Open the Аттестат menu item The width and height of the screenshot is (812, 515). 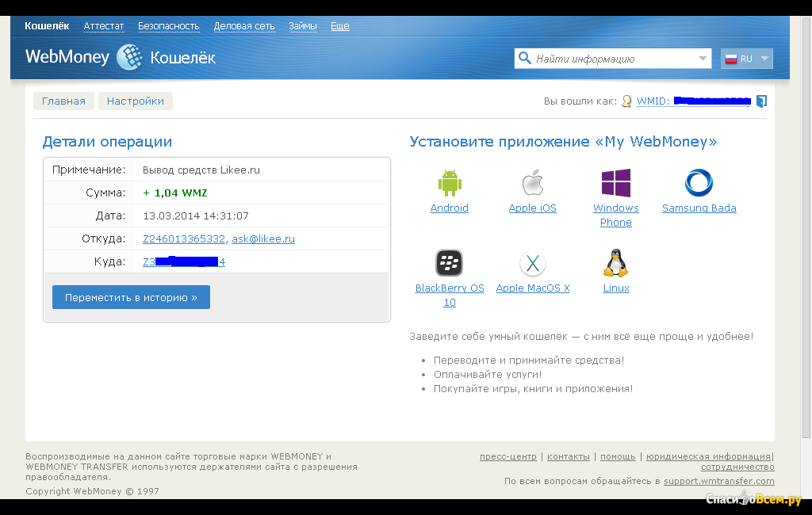104,26
